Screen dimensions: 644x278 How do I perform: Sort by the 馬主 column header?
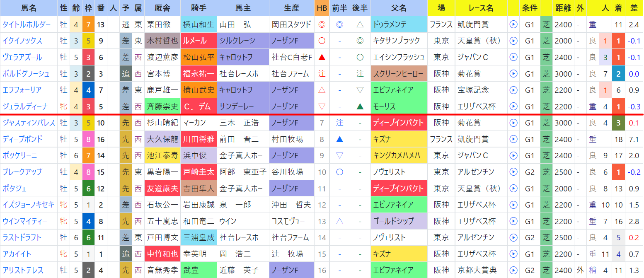243,8
